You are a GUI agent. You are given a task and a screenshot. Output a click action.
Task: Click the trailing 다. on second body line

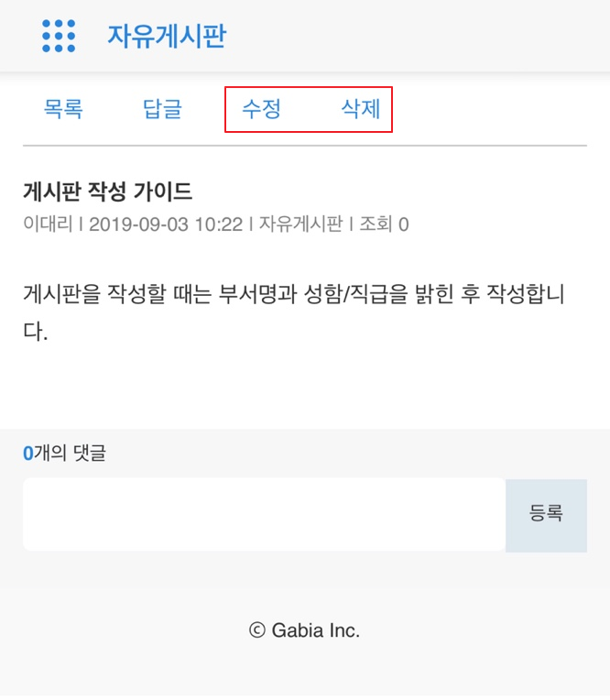pos(35,332)
